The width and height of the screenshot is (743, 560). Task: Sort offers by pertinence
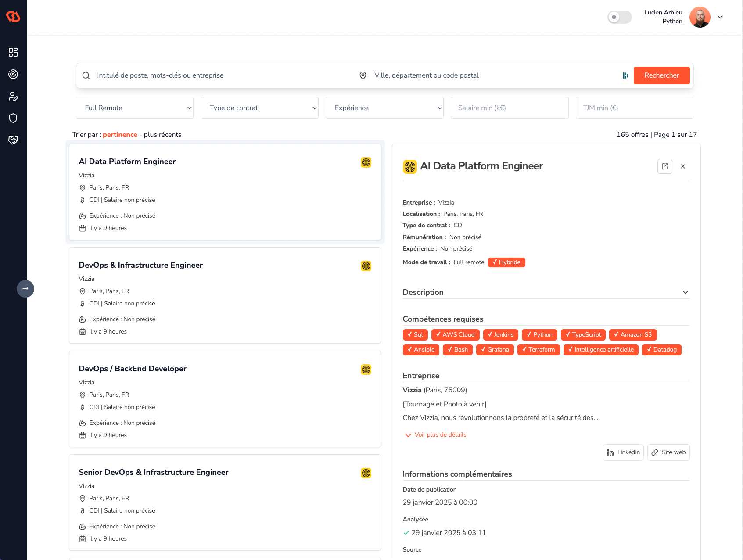coord(120,135)
